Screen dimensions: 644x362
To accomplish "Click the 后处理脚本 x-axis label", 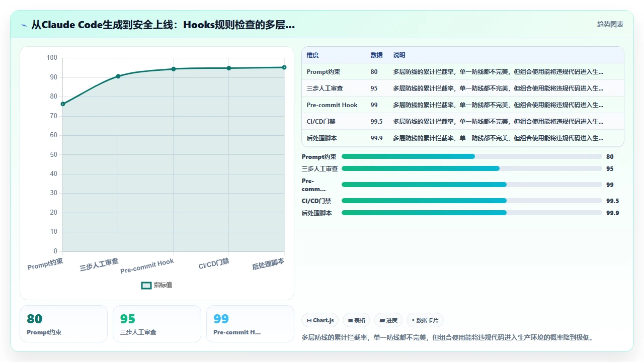I will tap(268, 264).
